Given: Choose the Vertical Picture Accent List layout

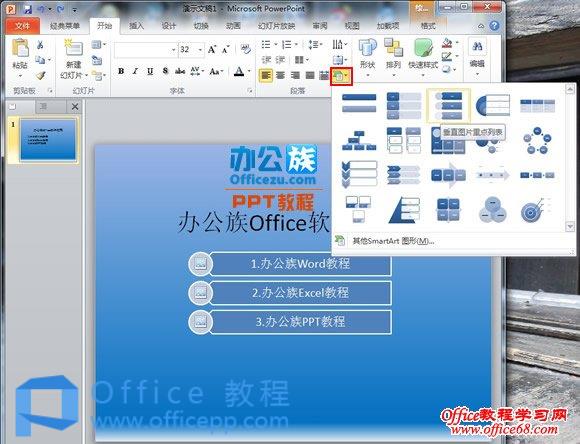Looking at the screenshot, I should (448, 105).
